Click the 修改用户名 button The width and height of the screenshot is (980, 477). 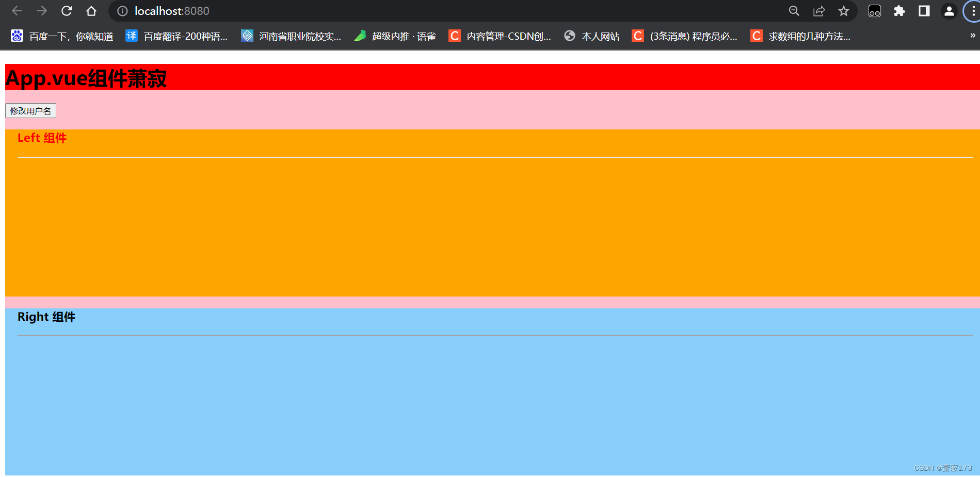click(30, 111)
